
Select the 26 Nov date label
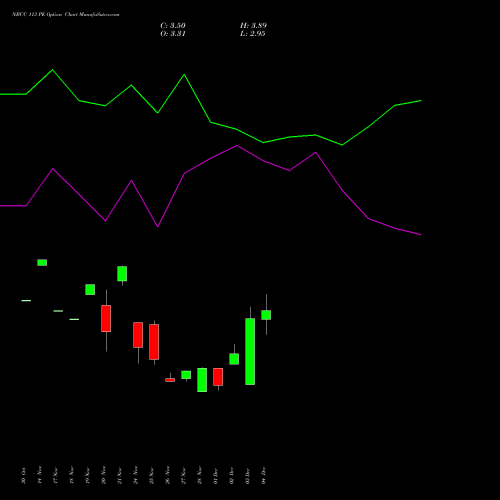click(x=168, y=475)
